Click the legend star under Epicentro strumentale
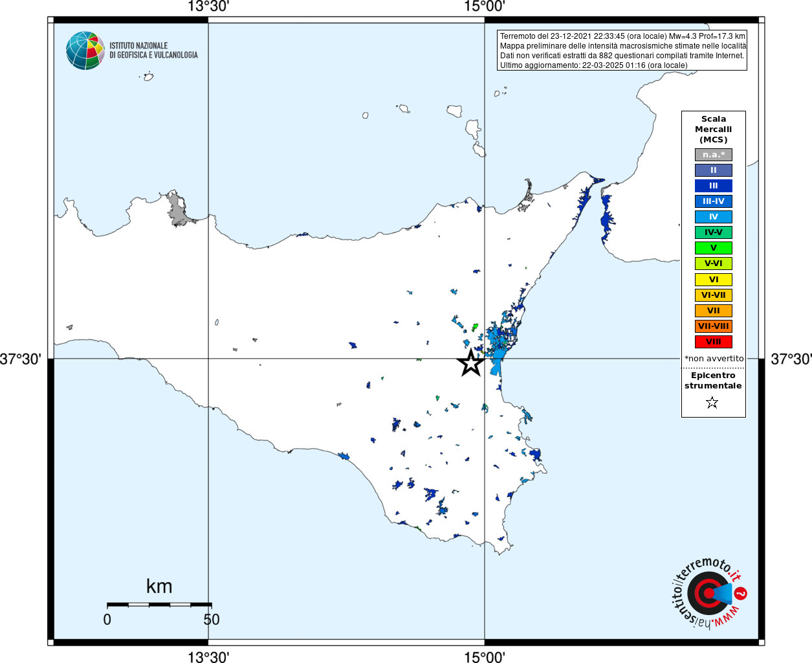812x663 pixels. 712,403
